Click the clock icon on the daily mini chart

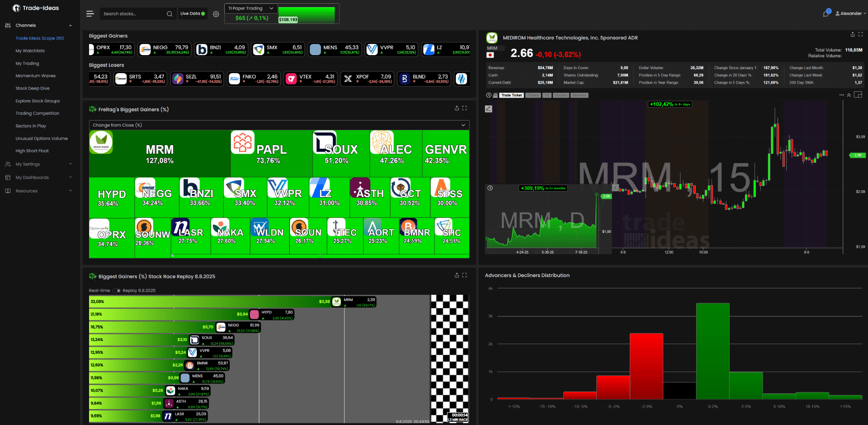pos(490,188)
